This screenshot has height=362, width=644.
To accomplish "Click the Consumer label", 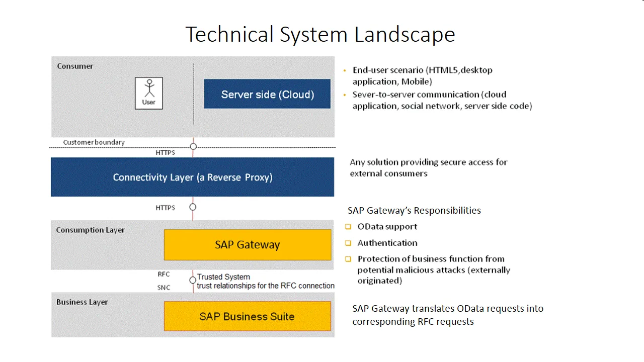I will pyautogui.click(x=75, y=66).
